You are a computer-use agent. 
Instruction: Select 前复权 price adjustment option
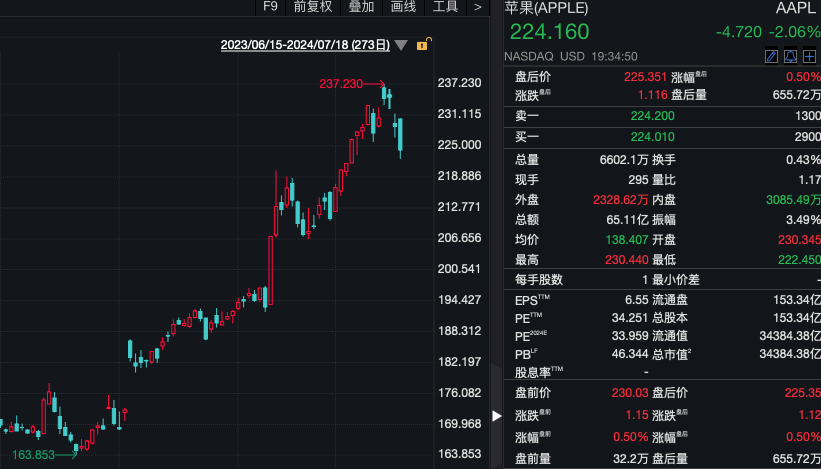point(313,7)
